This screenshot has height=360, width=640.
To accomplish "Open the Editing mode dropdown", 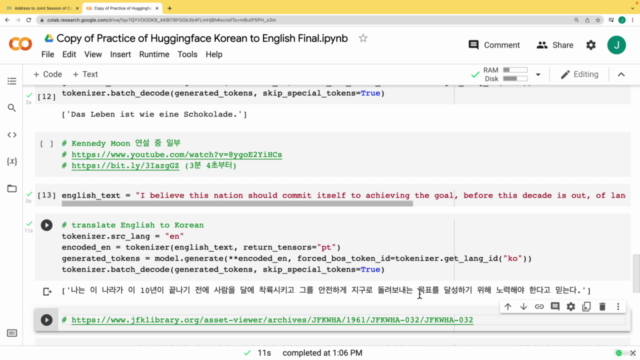I will 580,75.
